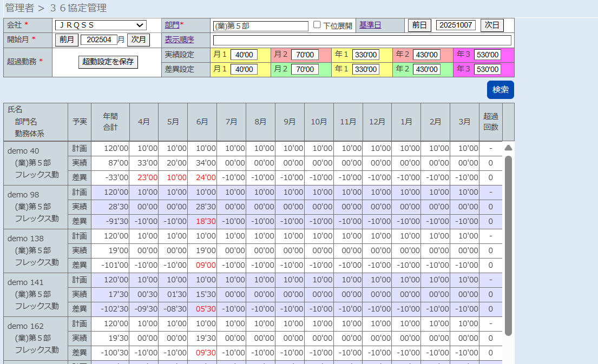Open the 会社 company dropdown
The height and width of the screenshot is (364, 598).
pos(101,25)
